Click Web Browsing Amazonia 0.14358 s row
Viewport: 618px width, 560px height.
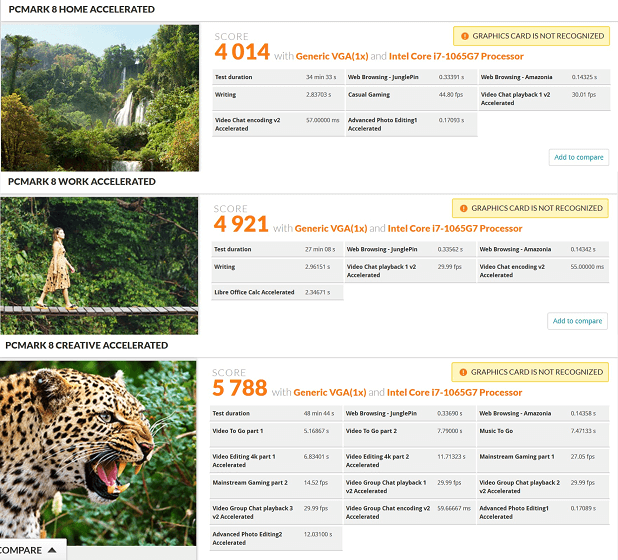(544, 413)
